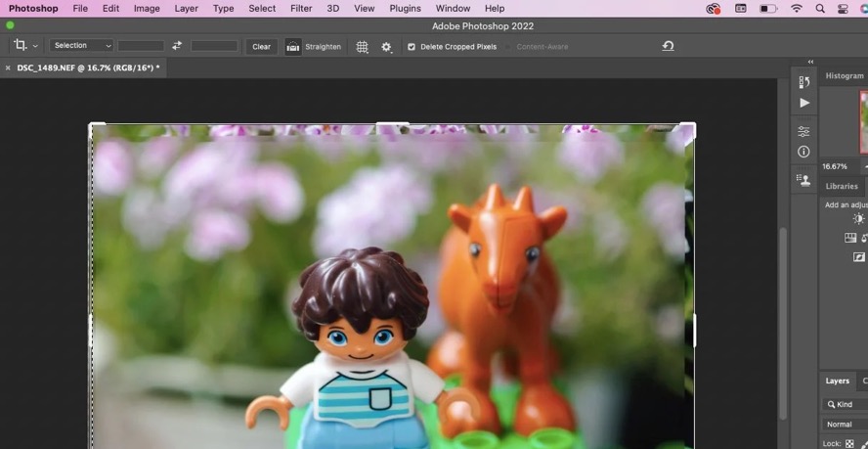Open the Normal blend mode dropdown
This screenshot has width=868, height=449.
[x=844, y=425]
